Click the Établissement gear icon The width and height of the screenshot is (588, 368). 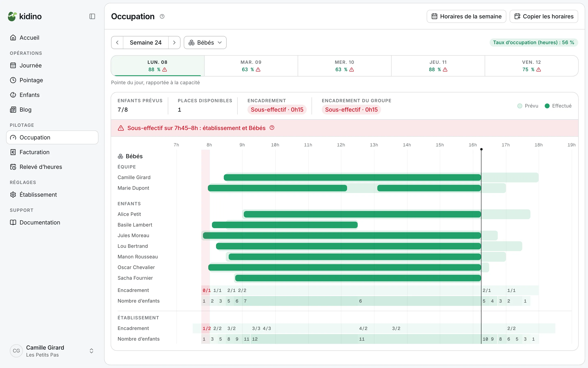coord(13,195)
